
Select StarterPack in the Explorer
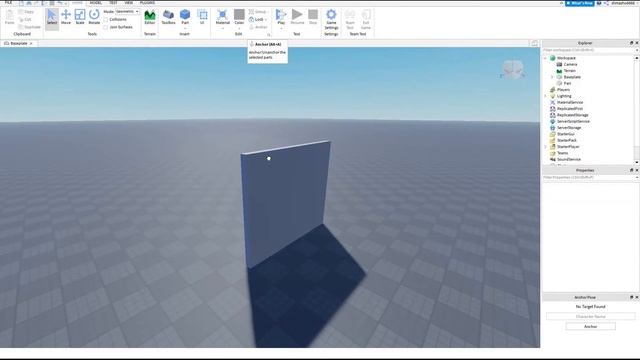(567, 140)
